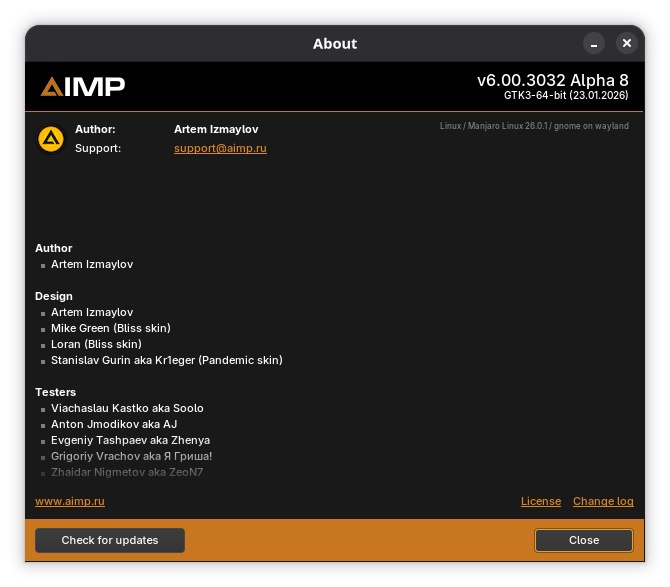This screenshot has width=670, height=587.
Task: Select the Testers section heading
Action: pos(56,392)
